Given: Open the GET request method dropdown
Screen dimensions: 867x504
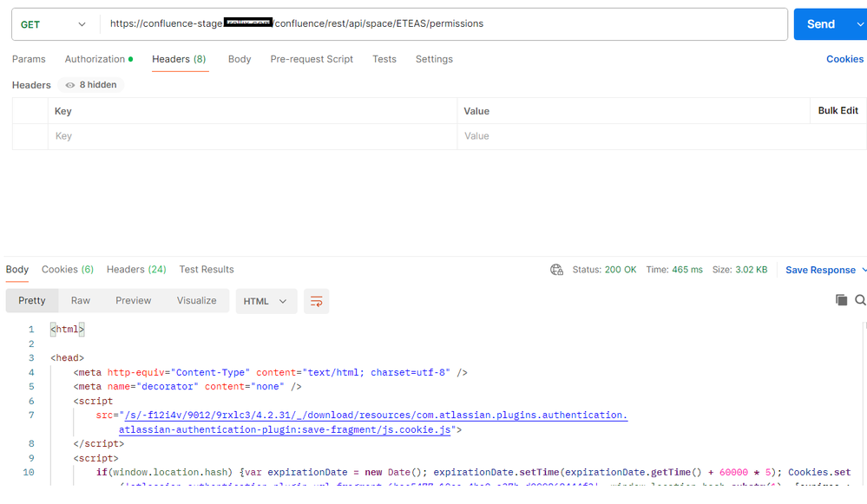Looking at the screenshot, I should [55, 23].
